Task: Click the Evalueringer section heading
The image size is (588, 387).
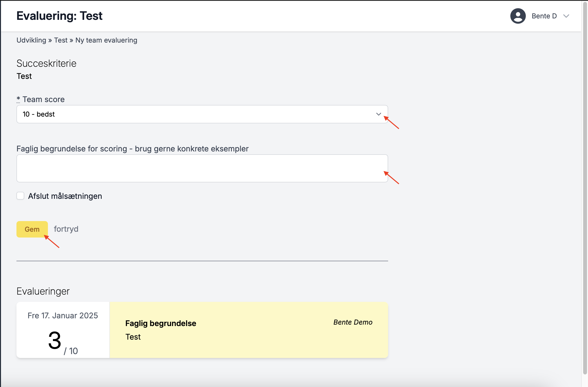Action: tap(43, 291)
